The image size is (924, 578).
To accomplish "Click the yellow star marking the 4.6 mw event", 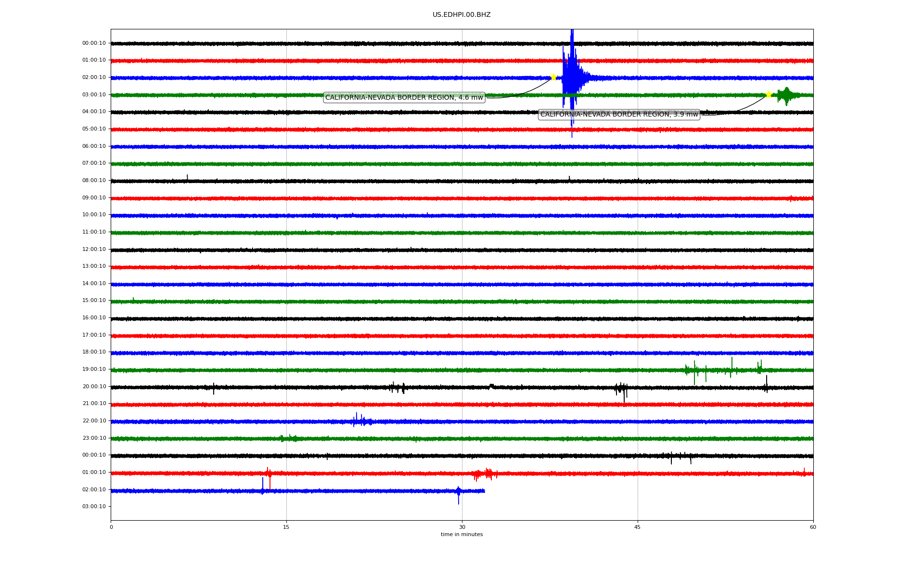I will coord(553,77).
